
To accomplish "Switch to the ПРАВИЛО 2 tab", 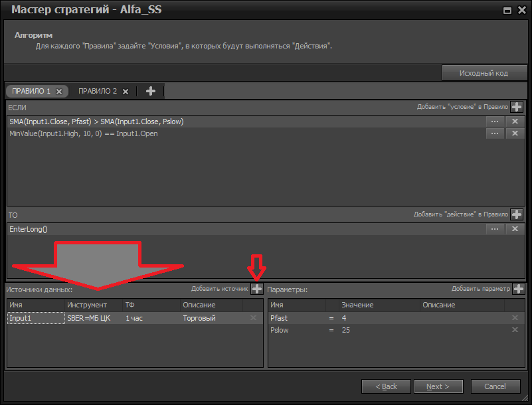I will pos(97,91).
